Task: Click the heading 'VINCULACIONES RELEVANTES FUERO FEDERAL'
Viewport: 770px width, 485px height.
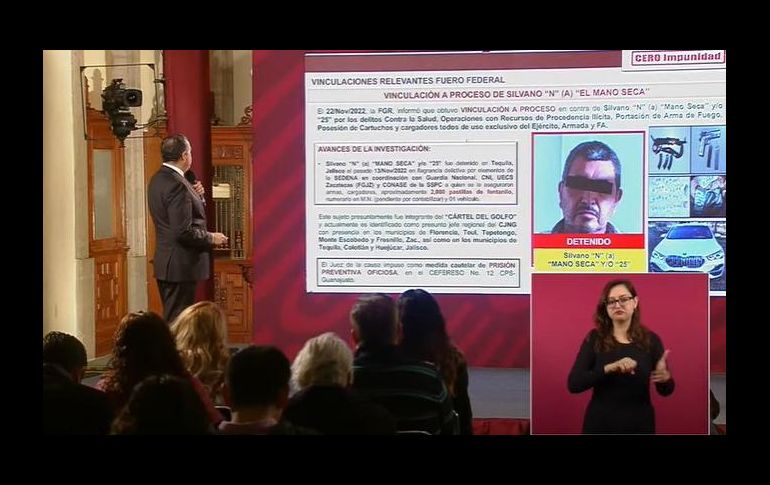Action: click(408, 80)
